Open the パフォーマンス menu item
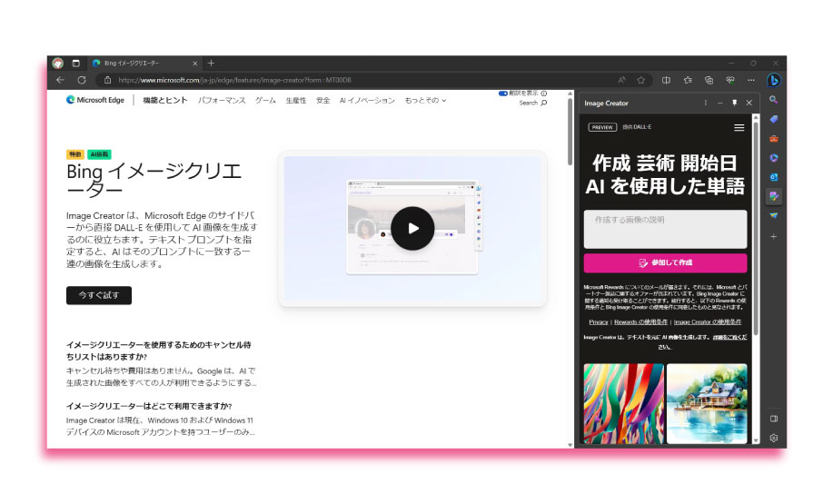 (x=222, y=100)
